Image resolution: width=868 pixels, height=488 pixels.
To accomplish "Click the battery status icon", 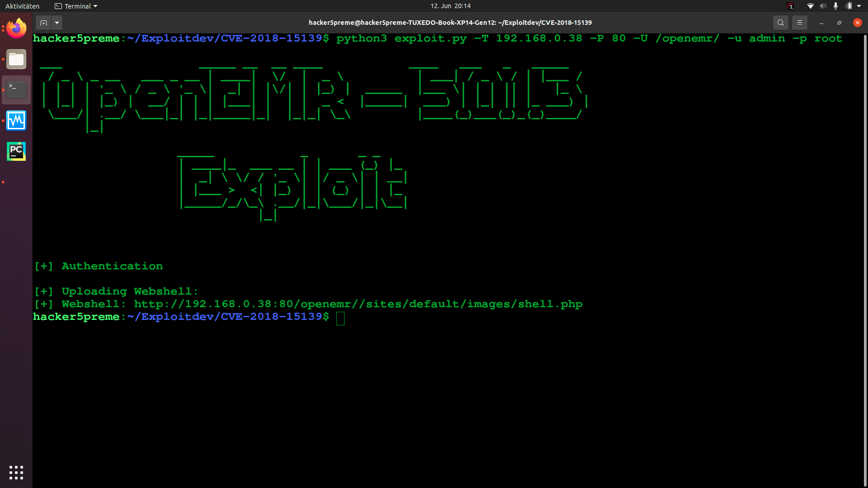I will click(849, 6).
